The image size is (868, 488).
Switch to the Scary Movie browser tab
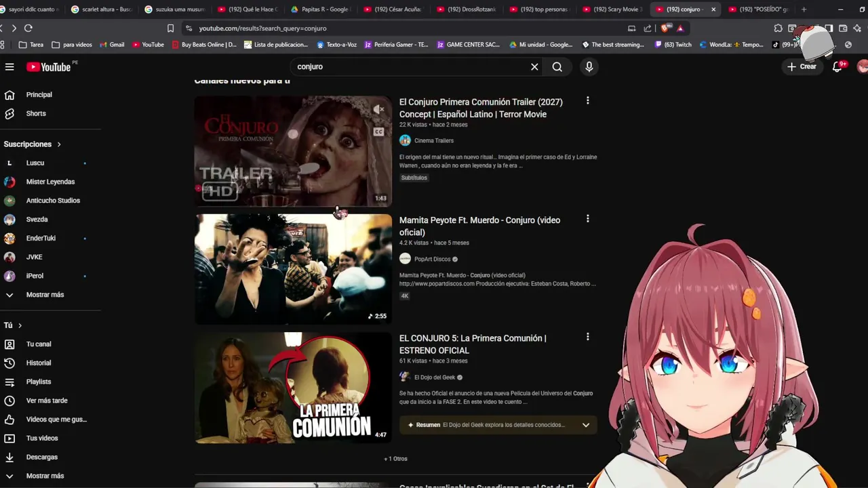612,9
